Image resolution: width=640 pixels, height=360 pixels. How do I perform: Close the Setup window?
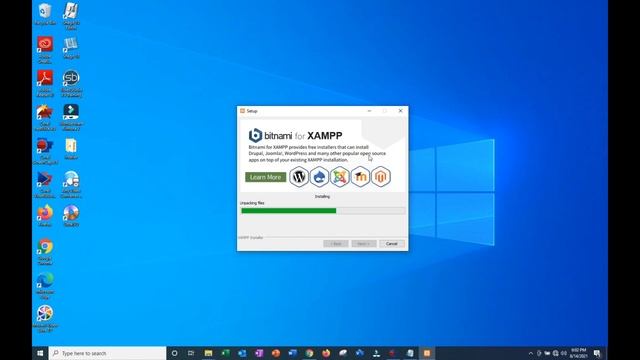(x=400, y=111)
